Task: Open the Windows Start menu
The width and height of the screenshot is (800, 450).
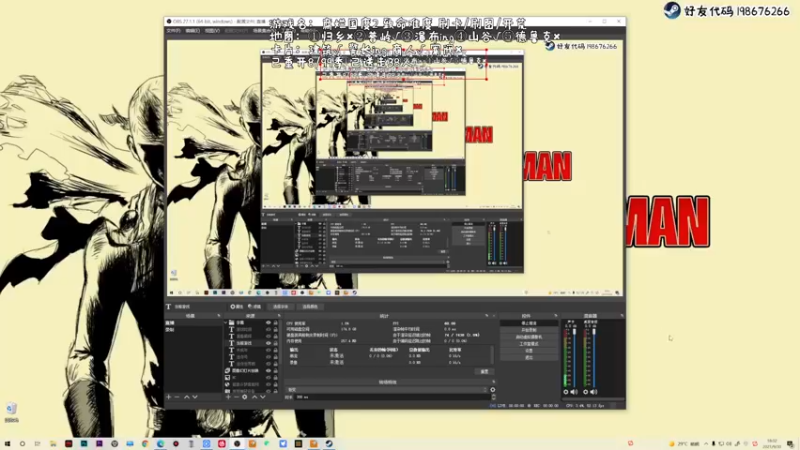Action: point(7,444)
